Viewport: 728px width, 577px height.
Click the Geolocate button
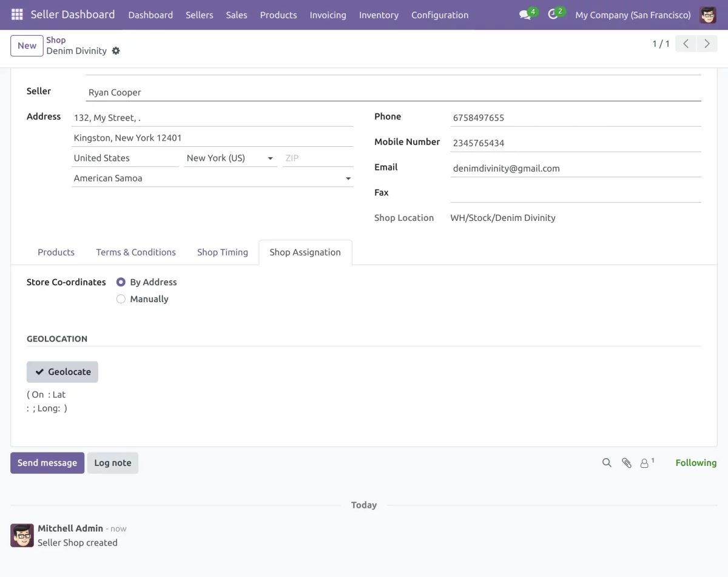tap(62, 372)
